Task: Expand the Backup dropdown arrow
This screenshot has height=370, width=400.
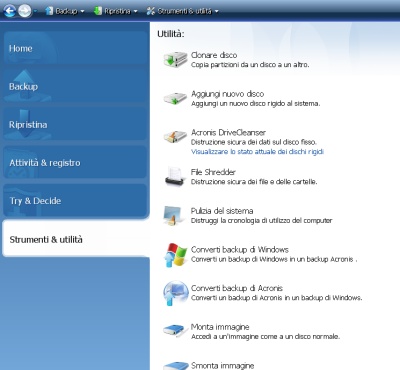Action: click(82, 12)
